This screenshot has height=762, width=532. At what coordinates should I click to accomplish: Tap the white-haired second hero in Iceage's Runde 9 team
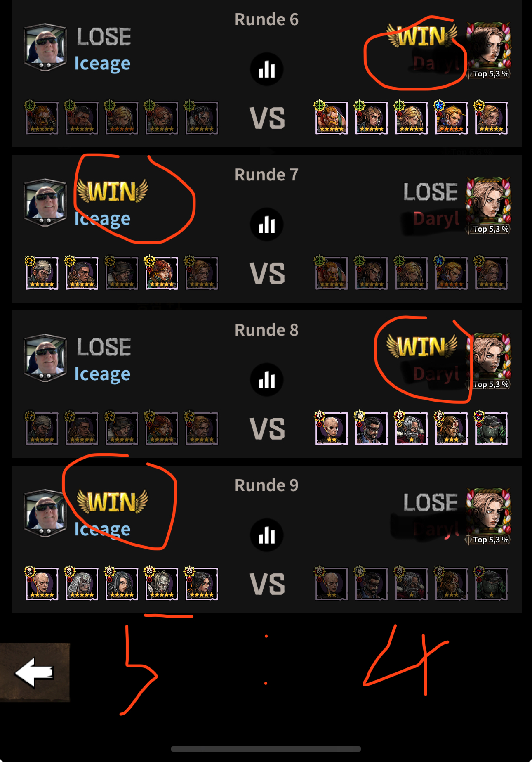[x=82, y=583]
